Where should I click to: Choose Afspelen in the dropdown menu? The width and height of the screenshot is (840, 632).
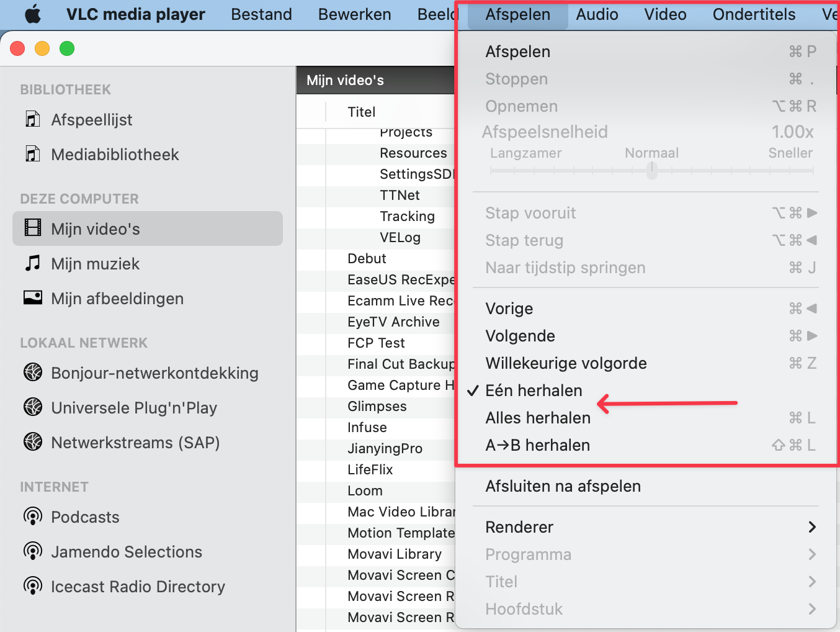coord(646,52)
